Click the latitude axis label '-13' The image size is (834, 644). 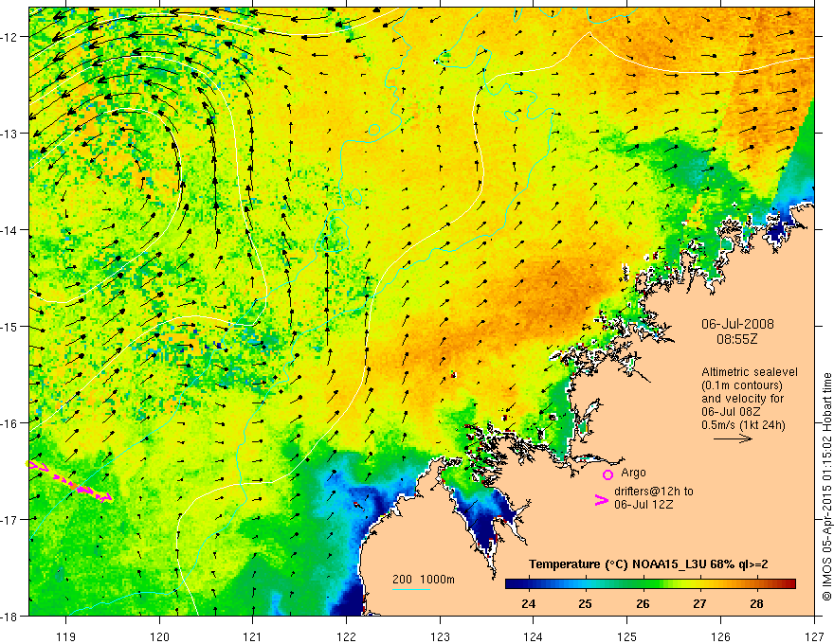9,134
